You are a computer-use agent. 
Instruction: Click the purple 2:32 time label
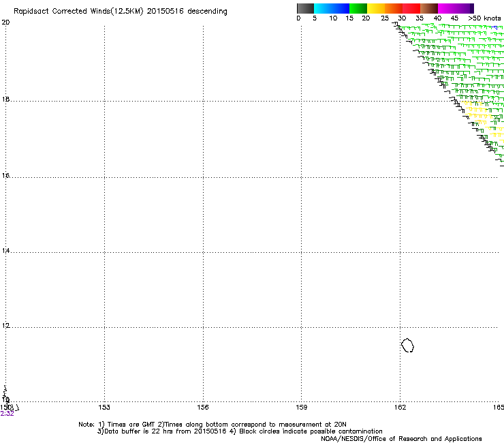pos(7,414)
